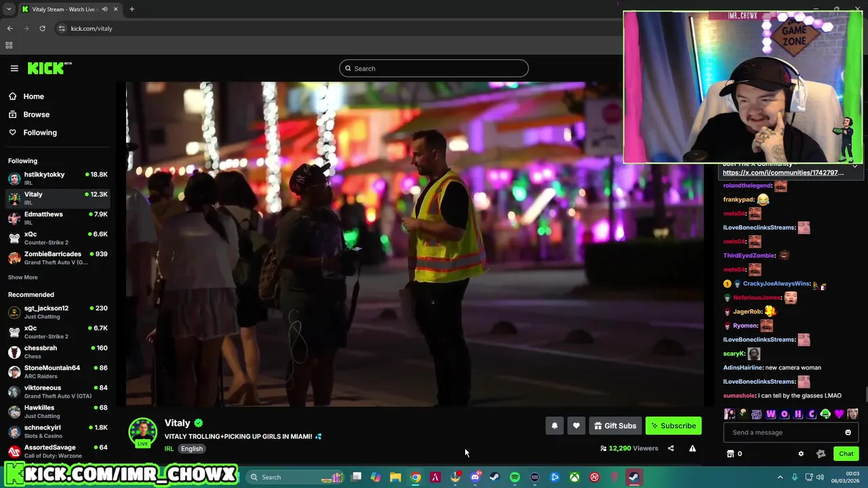Click the Windows taskbar Search box
This screenshot has width=868, height=488.
pos(295,477)
